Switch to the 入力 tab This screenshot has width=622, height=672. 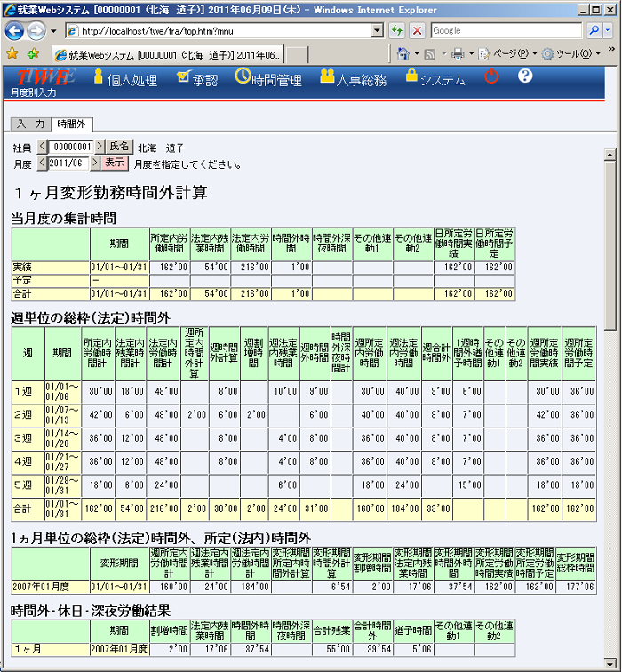[30, 124]
